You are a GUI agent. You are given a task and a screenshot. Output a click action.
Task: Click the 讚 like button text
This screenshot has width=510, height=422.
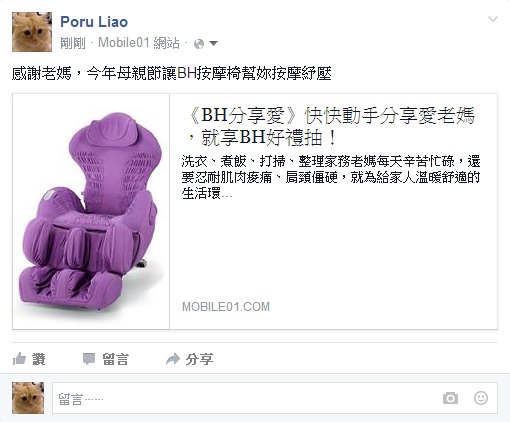tap(38, 359)
